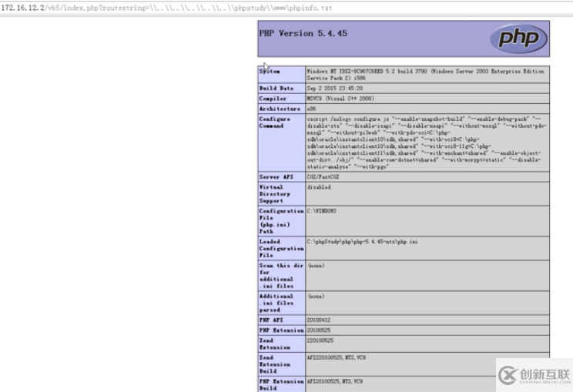Click the 'Configure Command' row label
This screenshot has width=573, height=392.
coord(274,122)
